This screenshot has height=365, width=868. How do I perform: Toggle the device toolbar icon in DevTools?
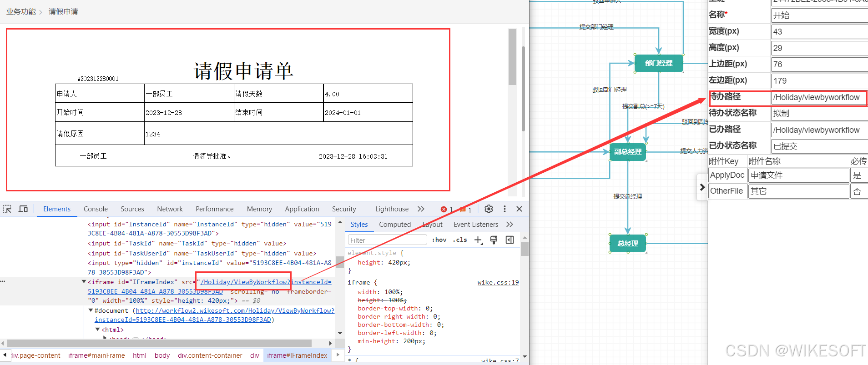pos(23,209)
